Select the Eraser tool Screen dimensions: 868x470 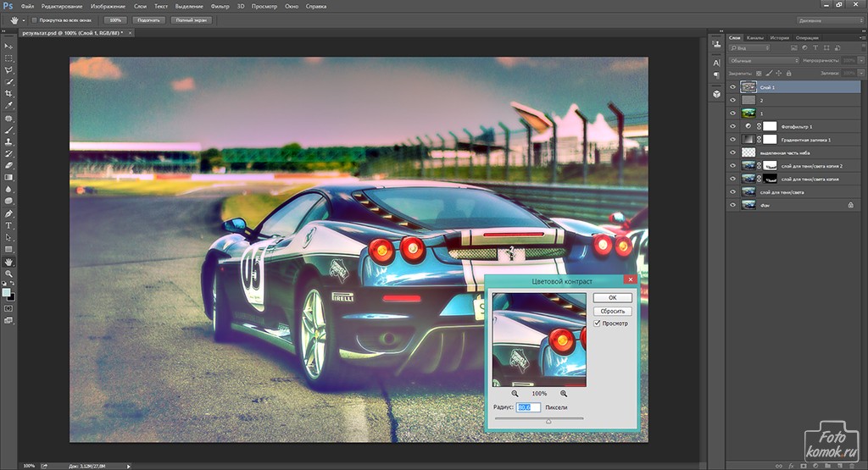(x=8, y=165)
